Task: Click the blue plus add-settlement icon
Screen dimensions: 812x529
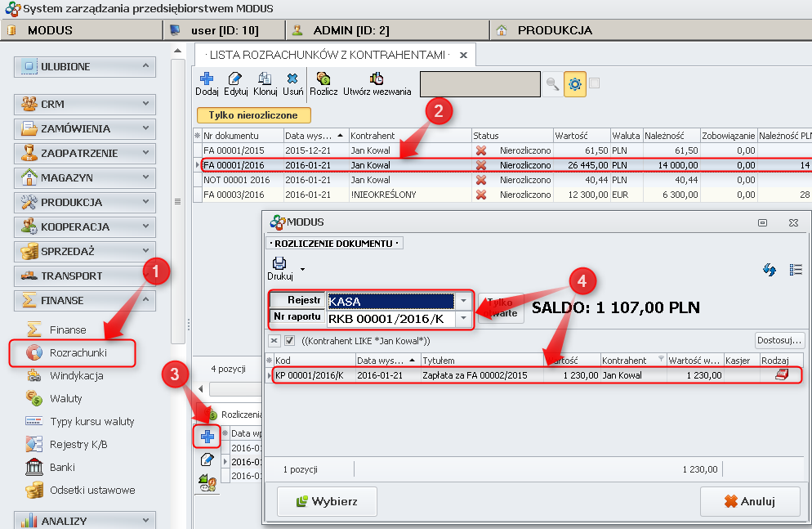Action: [207, 436]
